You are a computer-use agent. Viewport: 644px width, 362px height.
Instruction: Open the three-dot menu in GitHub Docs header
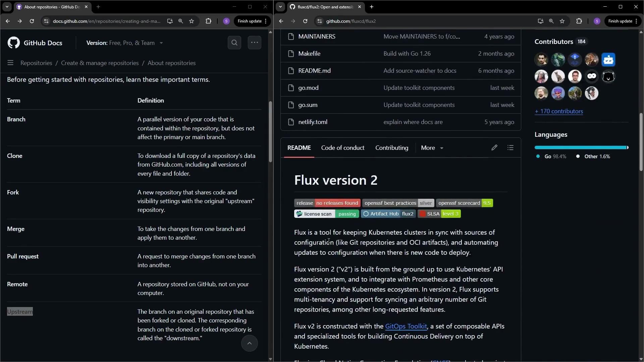(255, 43)
